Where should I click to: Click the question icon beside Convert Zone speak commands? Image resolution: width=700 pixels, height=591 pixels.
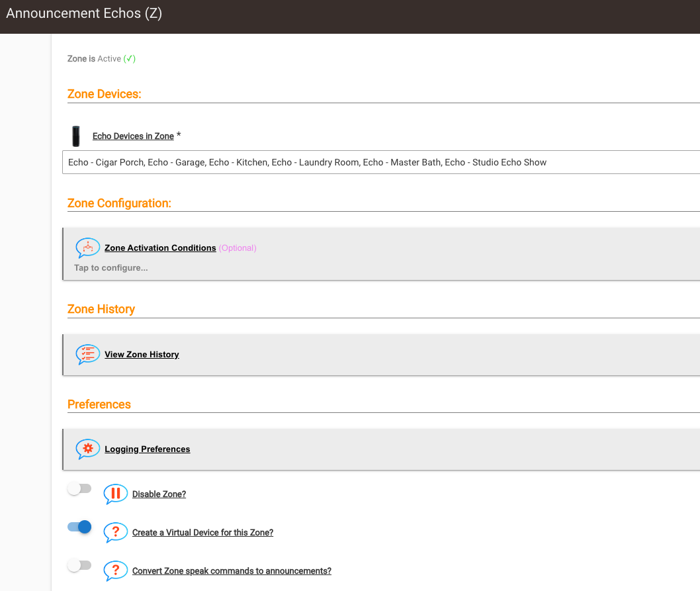pyautogui.click(x=115, y=571)
